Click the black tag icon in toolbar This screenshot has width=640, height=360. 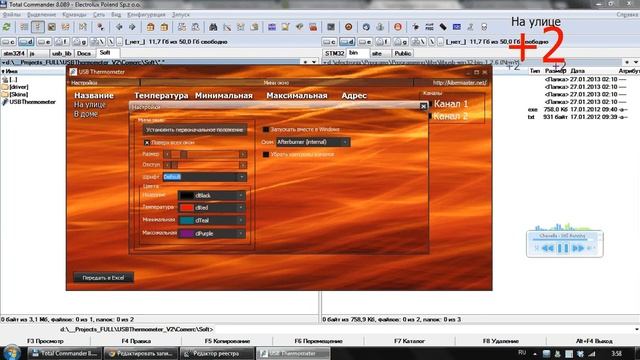[443, 27]
